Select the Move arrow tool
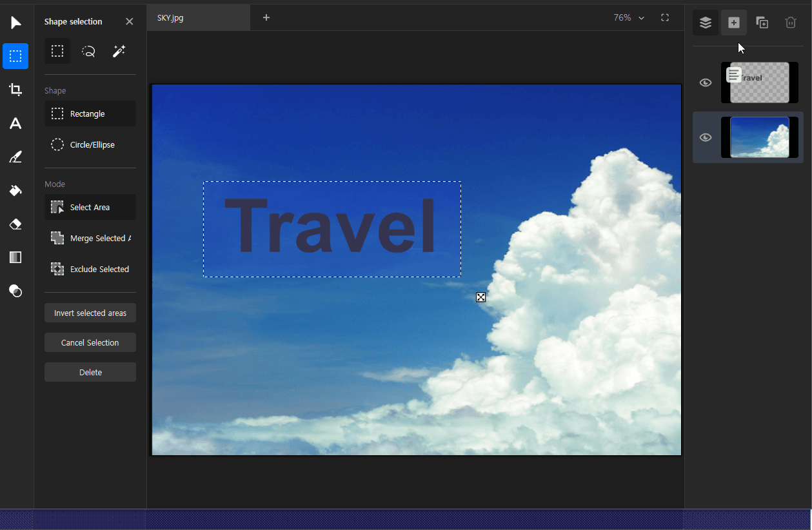Viewport: 812px width, 530px height. coord(15,23)
